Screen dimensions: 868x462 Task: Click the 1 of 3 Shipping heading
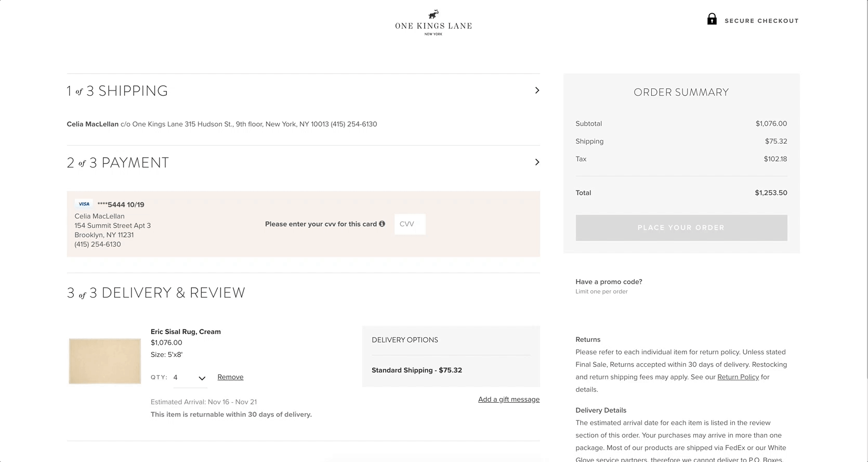tap(117, 91)
